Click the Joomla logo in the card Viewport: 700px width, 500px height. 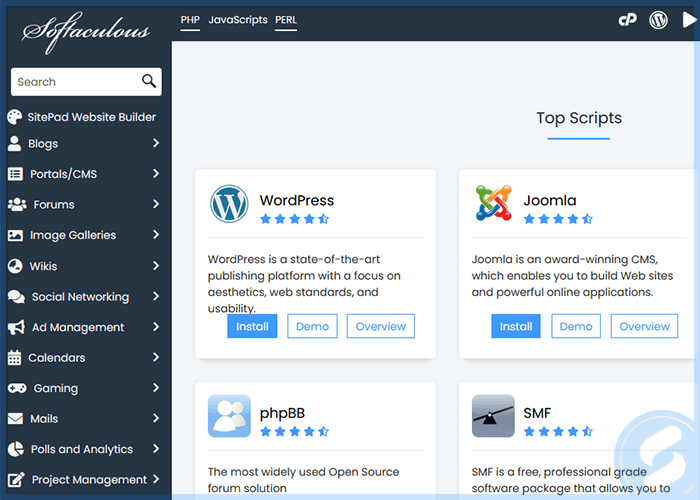(493, 203)
